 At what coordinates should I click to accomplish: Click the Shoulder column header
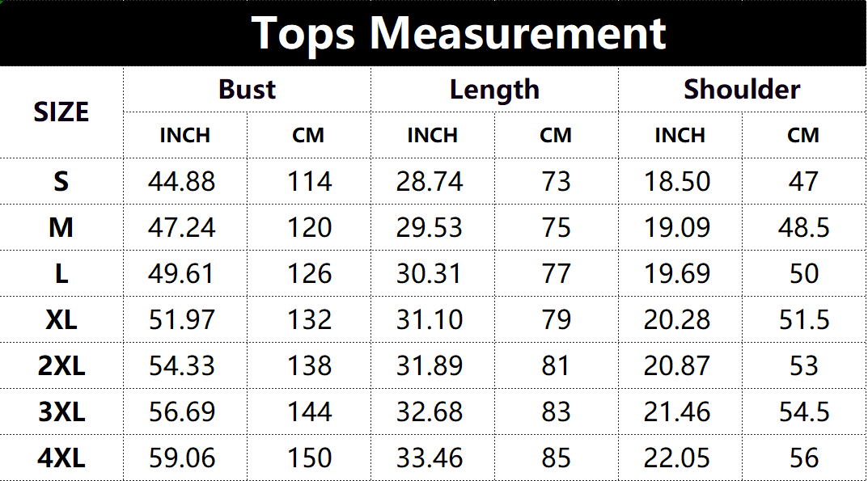(x=742, y=89)
